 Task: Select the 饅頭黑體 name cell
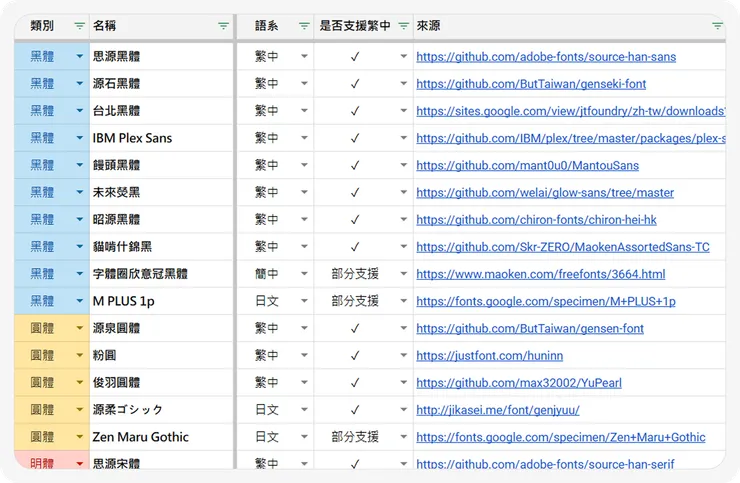point(161,165)
